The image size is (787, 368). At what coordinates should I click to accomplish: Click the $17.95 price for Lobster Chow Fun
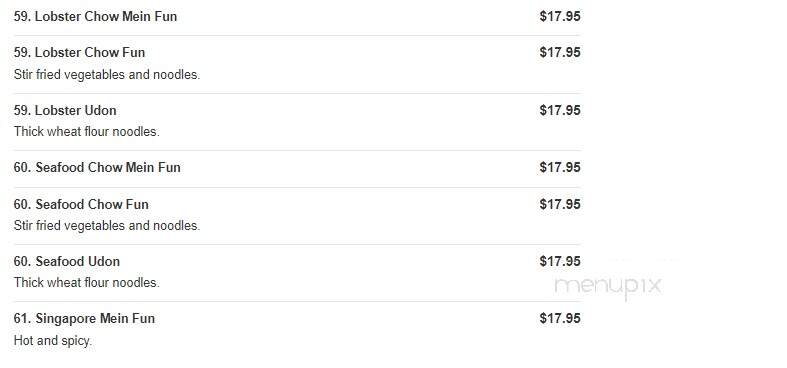(x=560, y=53)
